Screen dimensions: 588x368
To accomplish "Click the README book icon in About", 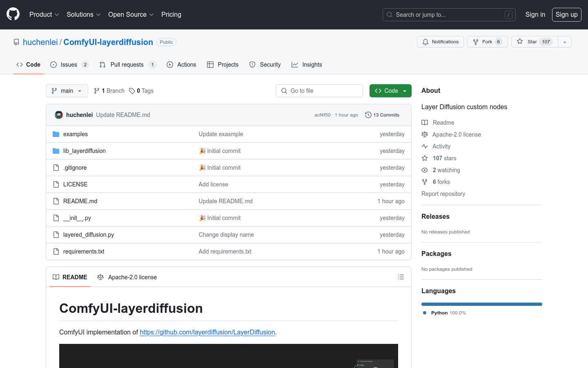I will pyautogui.click(x=425, y=122).
